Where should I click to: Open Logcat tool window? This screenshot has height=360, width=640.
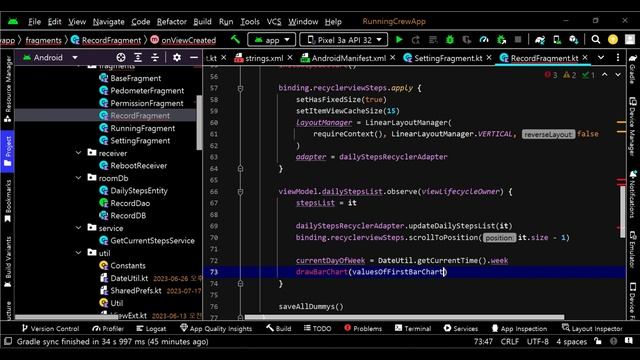point(151,328)
